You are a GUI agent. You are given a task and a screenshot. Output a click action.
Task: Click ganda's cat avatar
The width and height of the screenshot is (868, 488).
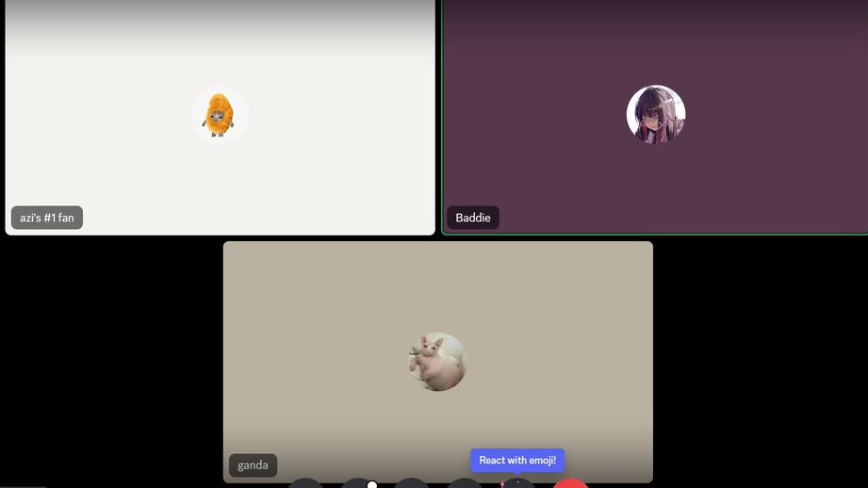[438, 362]
